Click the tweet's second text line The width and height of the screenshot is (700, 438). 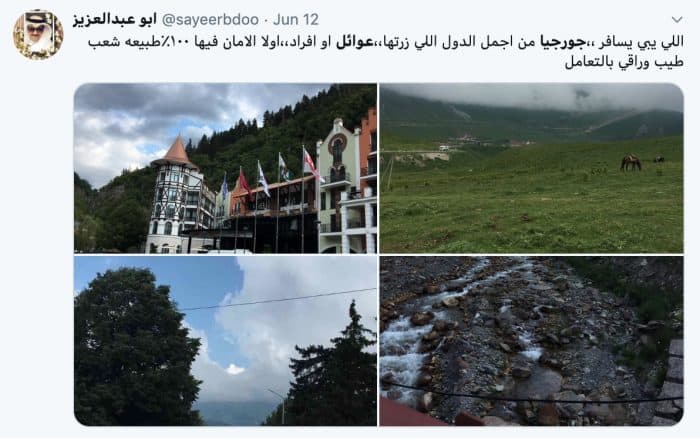[624, 62]
